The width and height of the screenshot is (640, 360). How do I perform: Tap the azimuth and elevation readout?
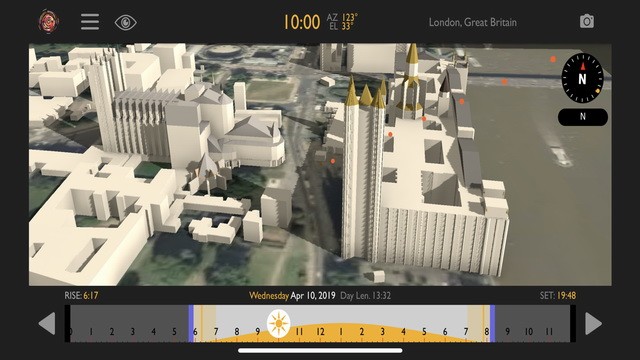click(342, 22)
